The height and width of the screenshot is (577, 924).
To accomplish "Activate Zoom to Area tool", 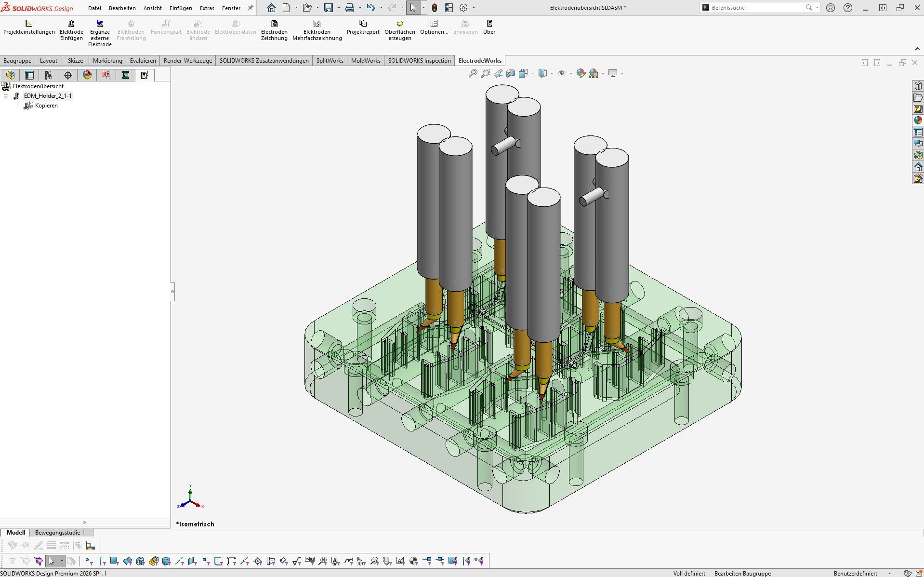I will [x=486, y=73].
